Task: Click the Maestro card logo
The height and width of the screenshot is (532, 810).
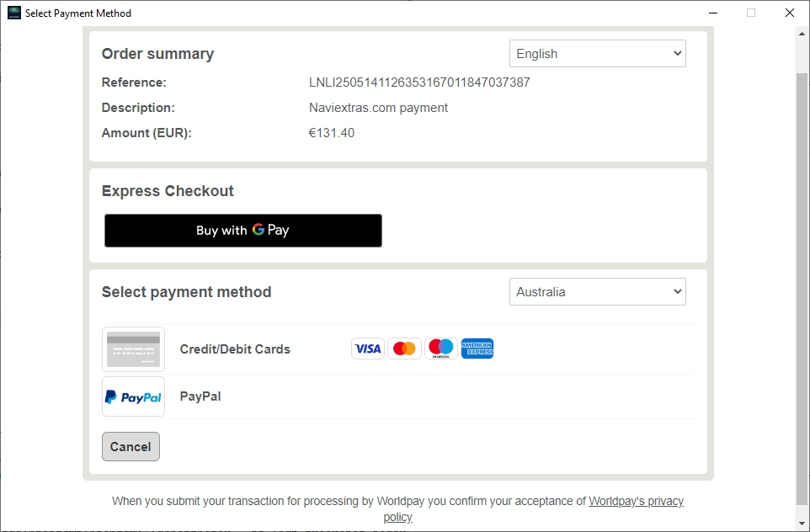Action: [441, 348]
